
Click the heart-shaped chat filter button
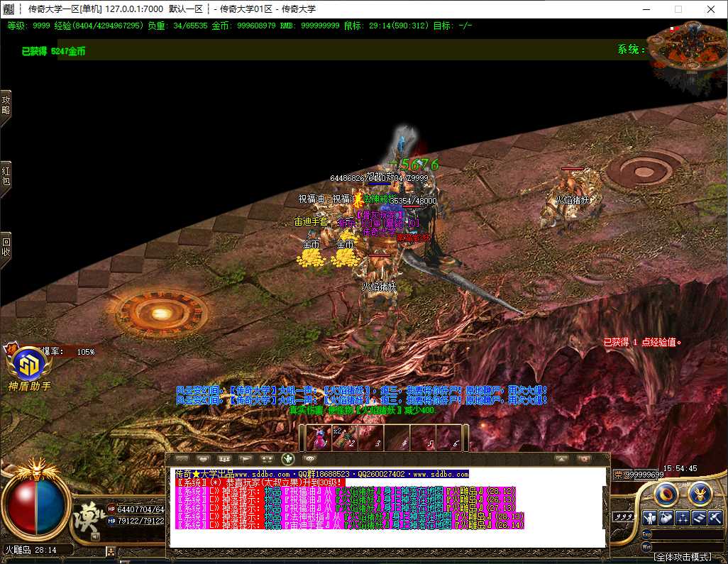pos(203,459)
